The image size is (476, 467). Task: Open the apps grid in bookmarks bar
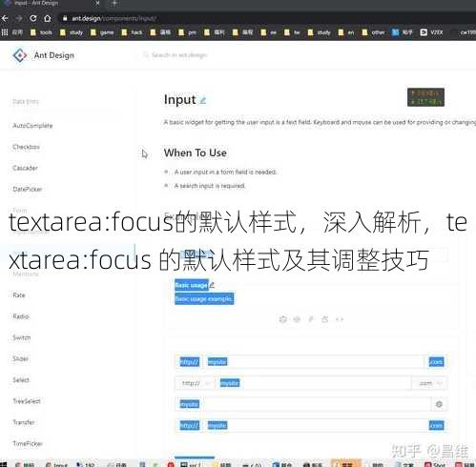(5, 32)
